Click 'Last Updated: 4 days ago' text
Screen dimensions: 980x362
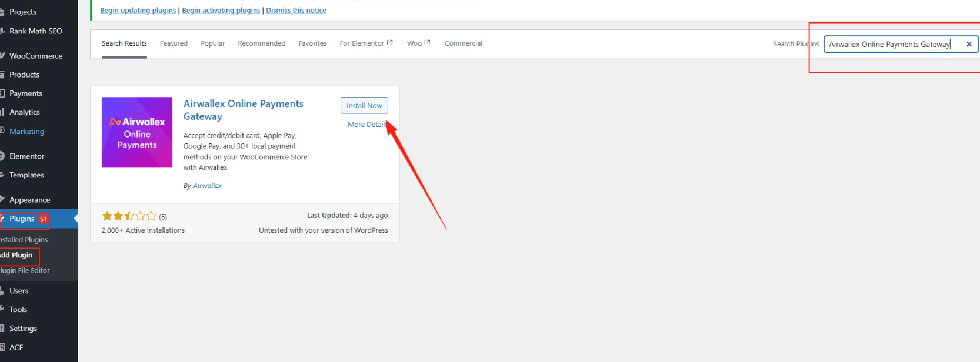(347, 216)
